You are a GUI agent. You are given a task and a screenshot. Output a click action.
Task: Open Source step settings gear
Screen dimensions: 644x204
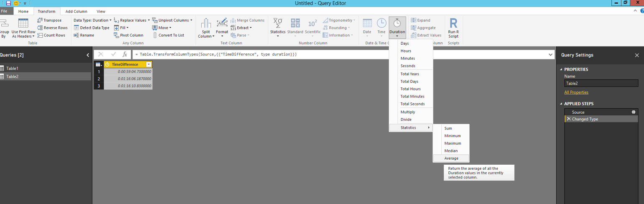click(634, 112)
